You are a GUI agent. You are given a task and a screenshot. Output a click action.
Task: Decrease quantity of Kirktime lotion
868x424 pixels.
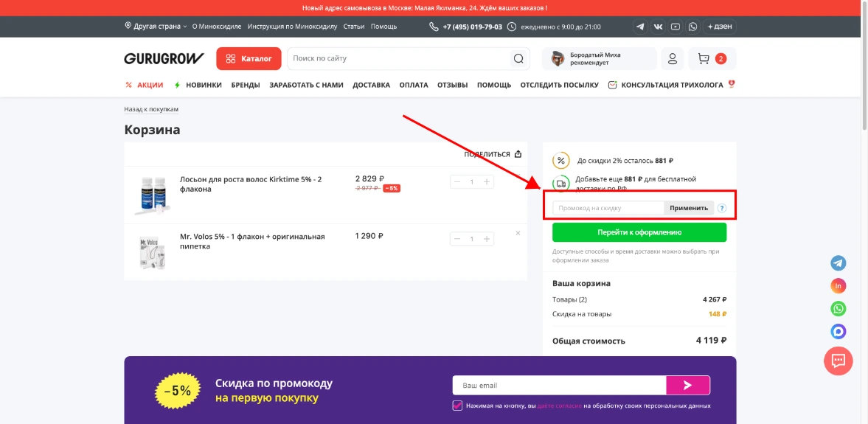point(457,182)
